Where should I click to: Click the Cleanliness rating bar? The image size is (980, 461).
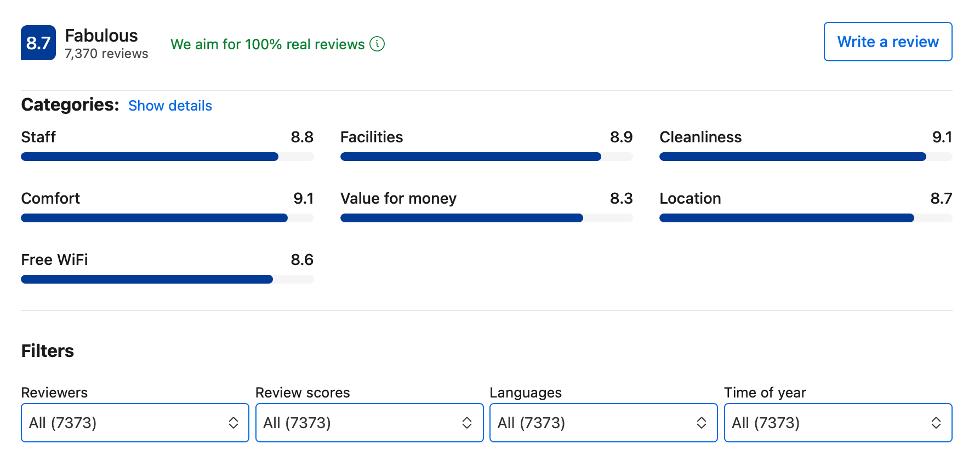click(x=806, y=157)
